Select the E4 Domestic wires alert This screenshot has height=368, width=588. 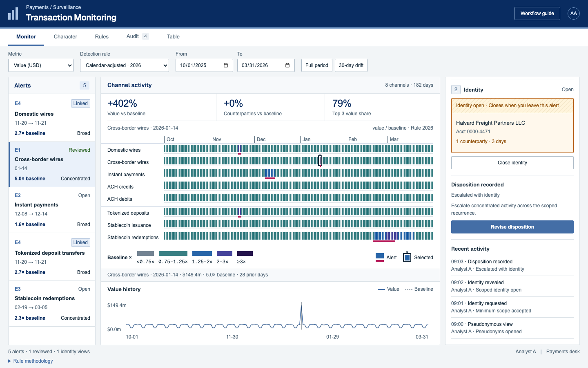click(52, 118)
